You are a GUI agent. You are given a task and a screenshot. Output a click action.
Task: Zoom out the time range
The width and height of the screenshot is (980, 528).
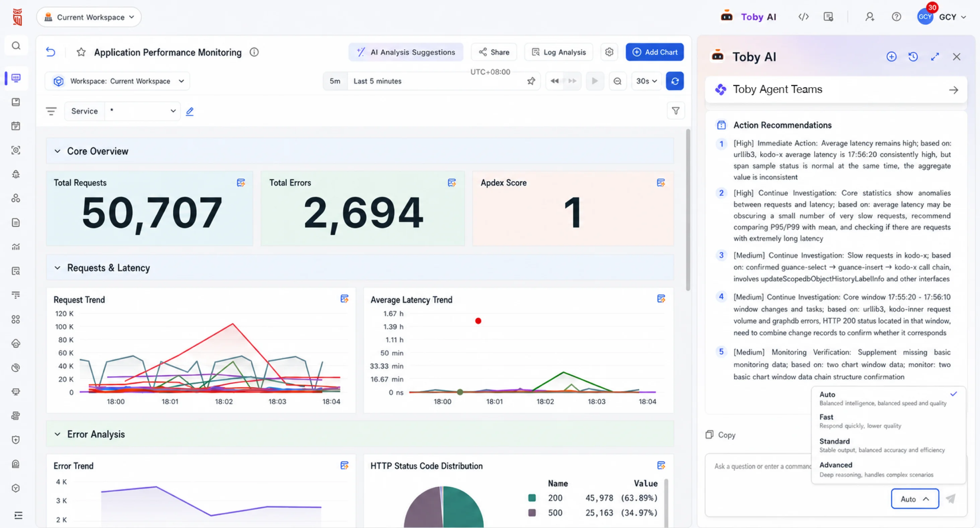618,81
